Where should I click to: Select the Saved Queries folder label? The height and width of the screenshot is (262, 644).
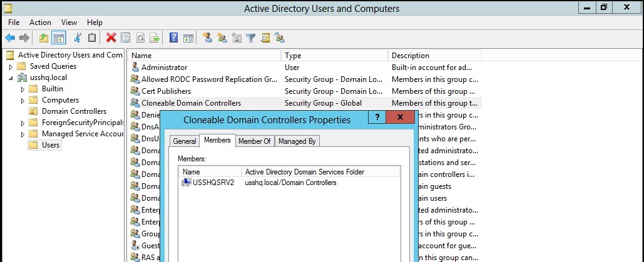pos(53,66)
